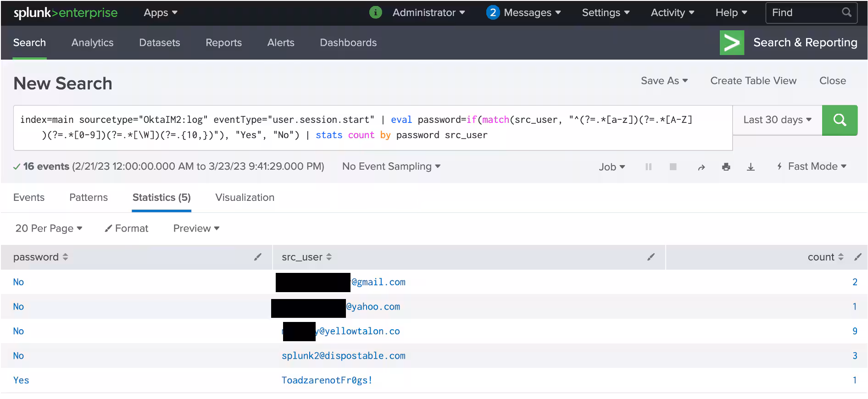Open the splunk2@dispostable.com result link
The width and height of the screenshot is (868, 399).
tap(343, 356)
